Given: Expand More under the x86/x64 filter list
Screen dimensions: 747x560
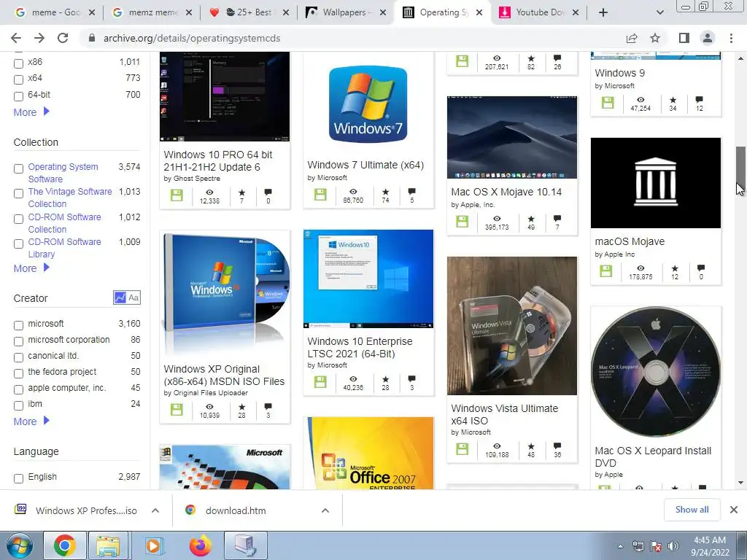Looking at the screenshot, I should [x=31, y=112].
